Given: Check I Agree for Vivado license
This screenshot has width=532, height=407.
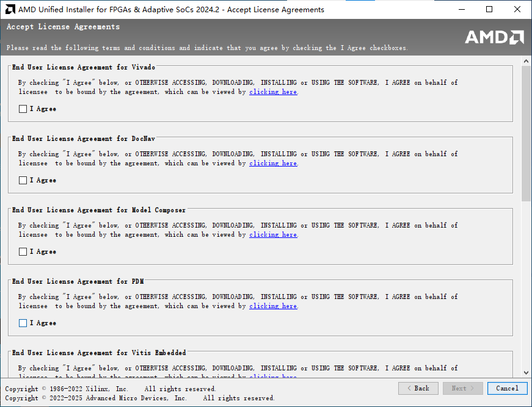Looking at the screenshot, I should [23, 109].
